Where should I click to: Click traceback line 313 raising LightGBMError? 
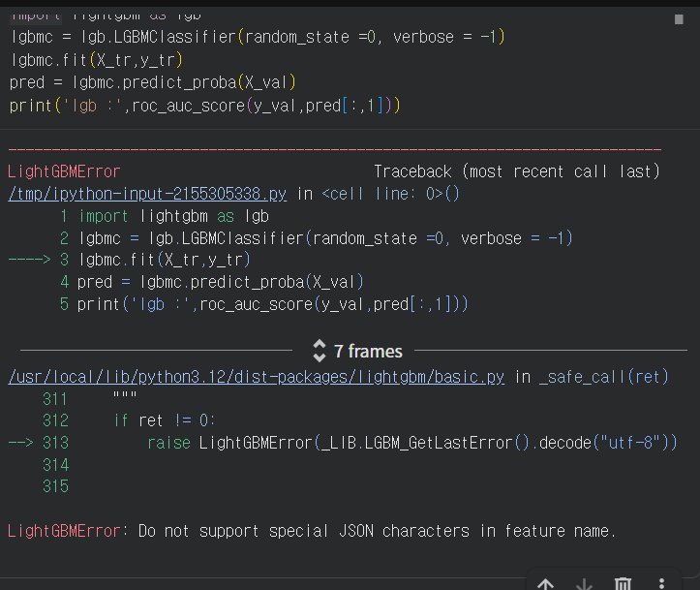pos(343,443)
